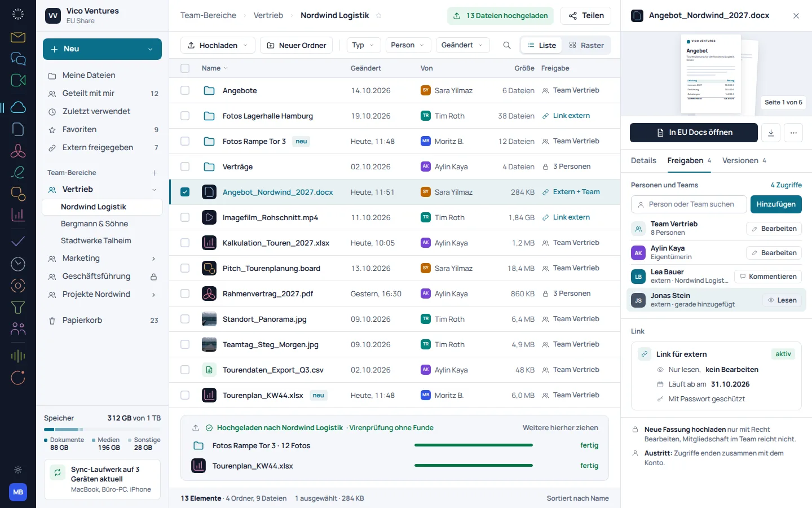Screen dimensions: 812x508
Task: Switch to Raster grid view
Action: pos(586,45)
